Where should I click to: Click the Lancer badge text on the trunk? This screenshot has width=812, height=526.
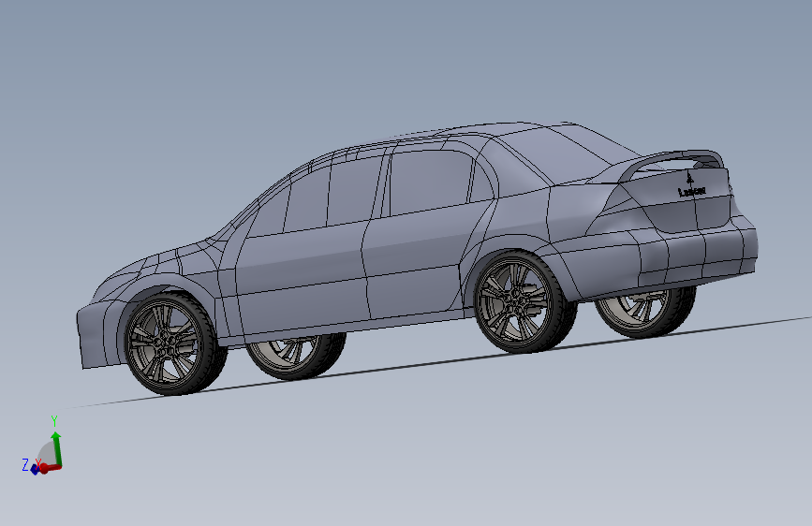pos(692,192)
